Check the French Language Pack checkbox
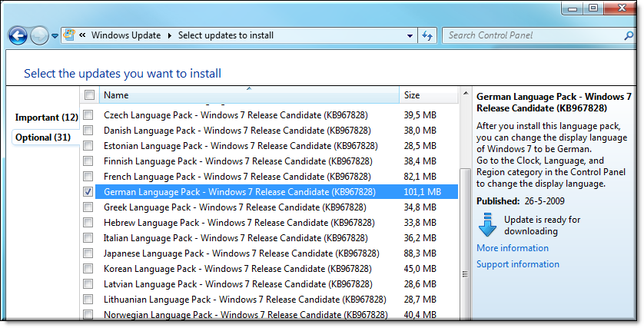Screen dimensions: 644x328 pyautogui.click(x=88, y=177)
